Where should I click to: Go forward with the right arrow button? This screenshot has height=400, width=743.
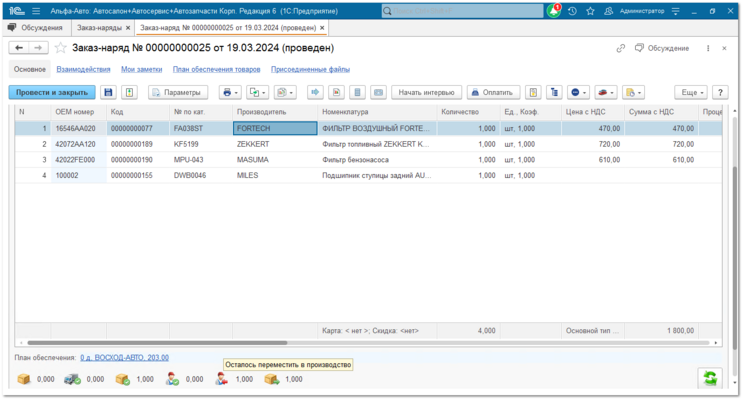(38, 48)
